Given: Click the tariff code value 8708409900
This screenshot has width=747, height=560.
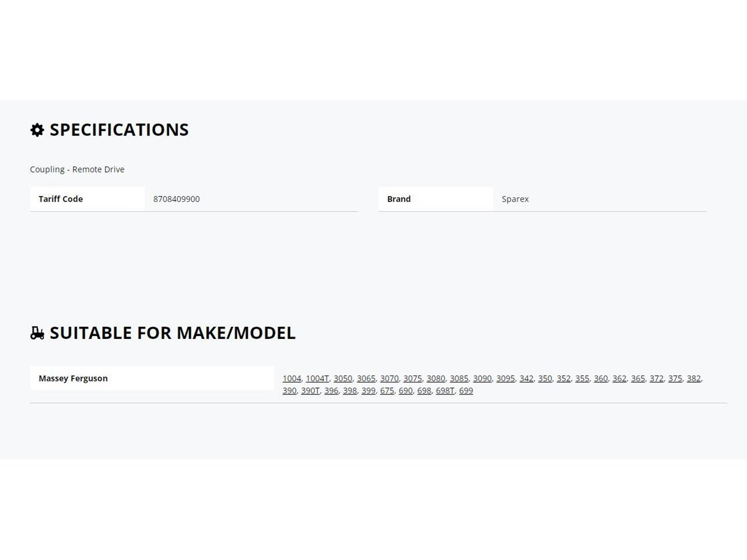Looking at the screenshot, I should (176, 199).
